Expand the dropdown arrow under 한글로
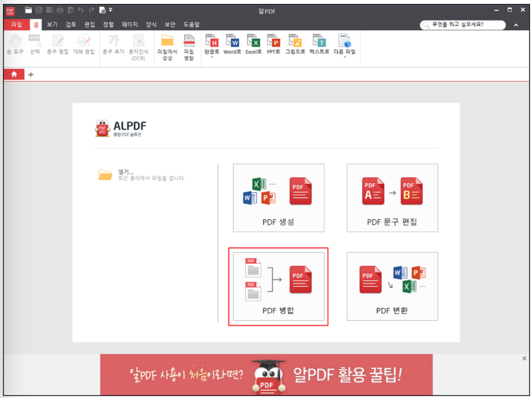The image size is (532, 398). click(x=212, y=57)
